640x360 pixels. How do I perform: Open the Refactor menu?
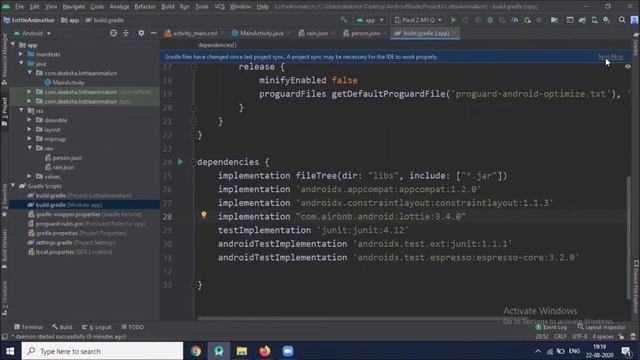pyautogui.click(x=144, y=7)
